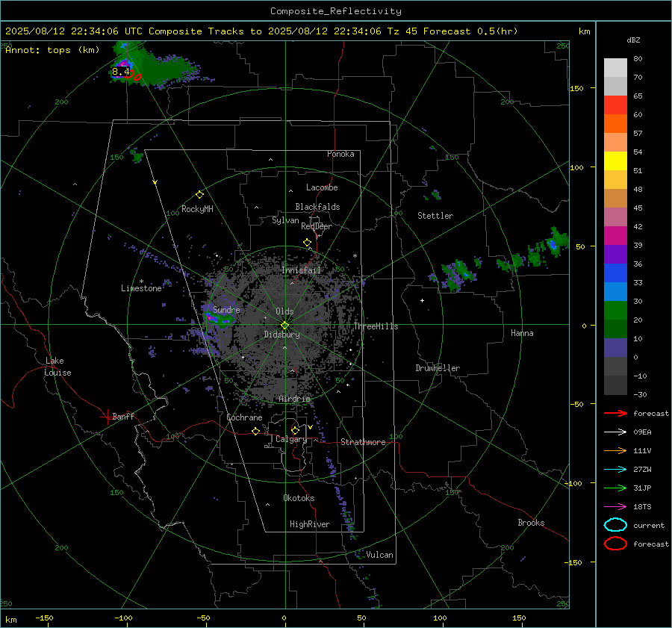
Task: Click the red forecast ellipse symbol
Action: [615, 544]
